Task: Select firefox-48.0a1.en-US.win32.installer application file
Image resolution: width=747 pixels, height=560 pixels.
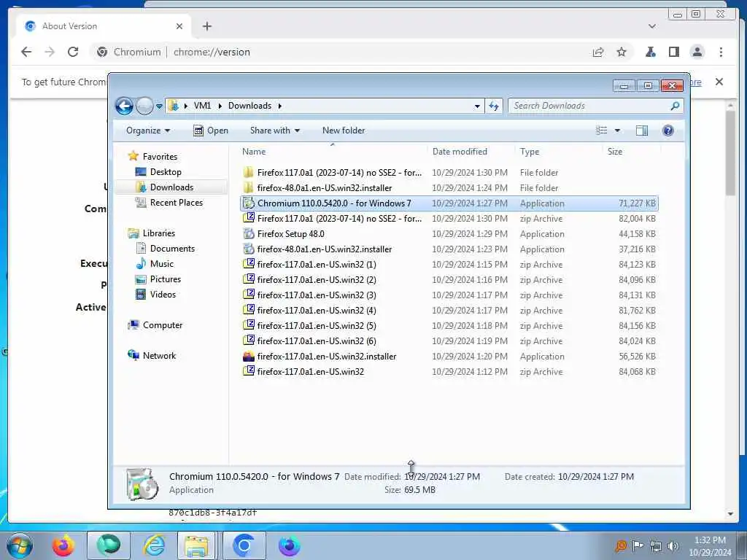Action: click(449, 249)
